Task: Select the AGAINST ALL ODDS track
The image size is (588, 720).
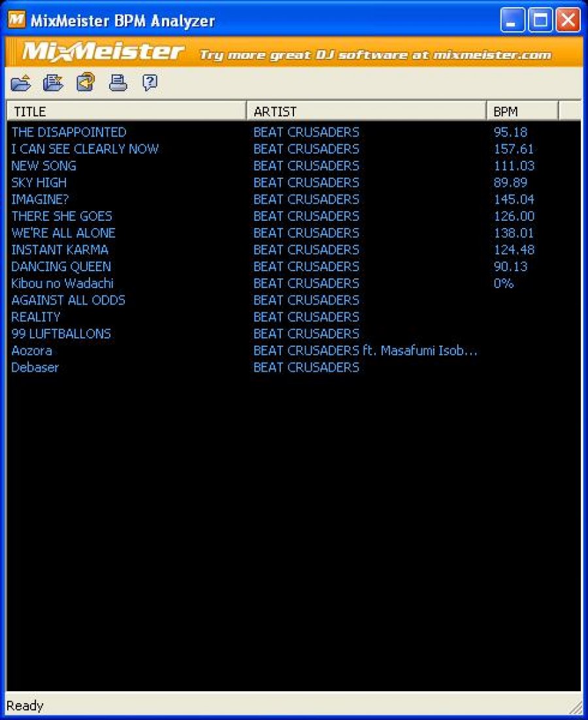Action: pos(68,301)
